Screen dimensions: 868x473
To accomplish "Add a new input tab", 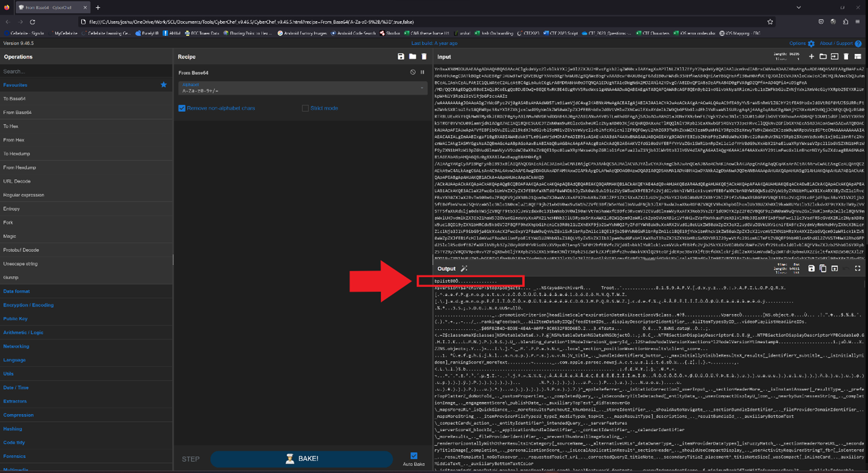I will [x=811, y=56].
